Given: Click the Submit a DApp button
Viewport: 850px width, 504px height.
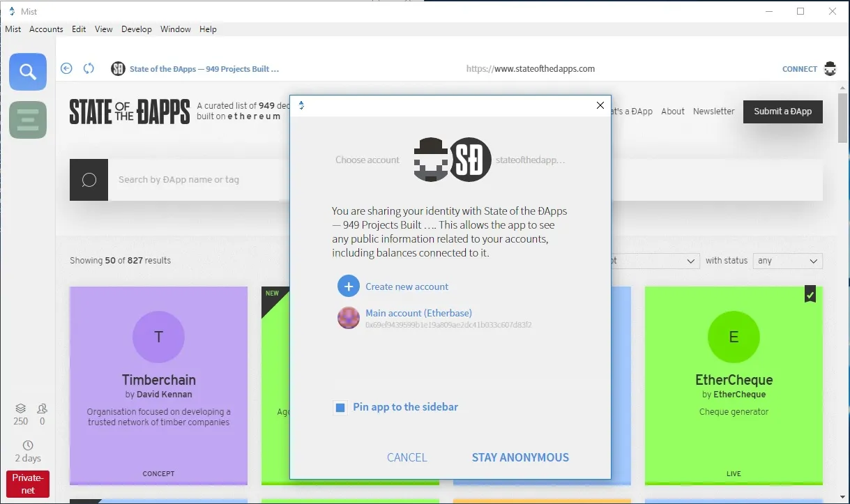Looking at the screenshot, I should pos(783,112).
